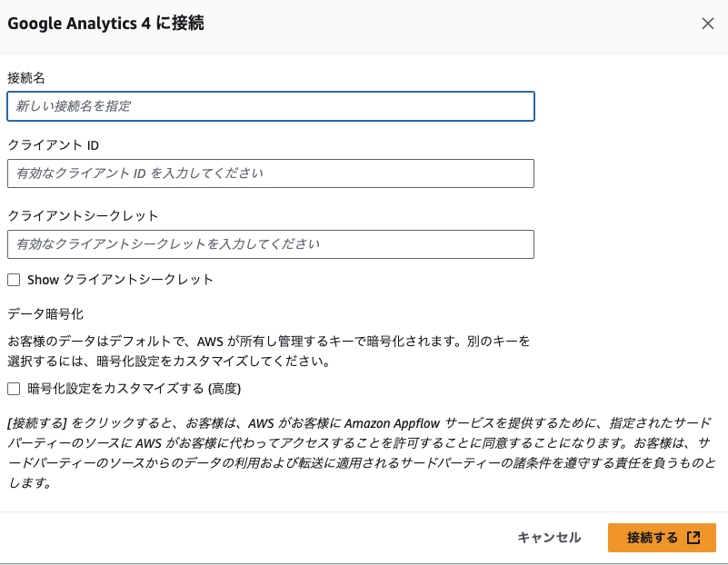The image size is (728, 565).
Task: Select the クライアントシークレット input box
Action: (x=271, y=244)
